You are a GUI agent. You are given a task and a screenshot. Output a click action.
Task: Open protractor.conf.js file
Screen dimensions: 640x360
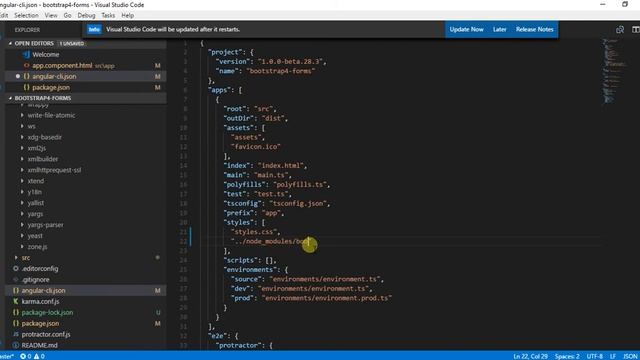pyautogui.click(x=46, y=335)
